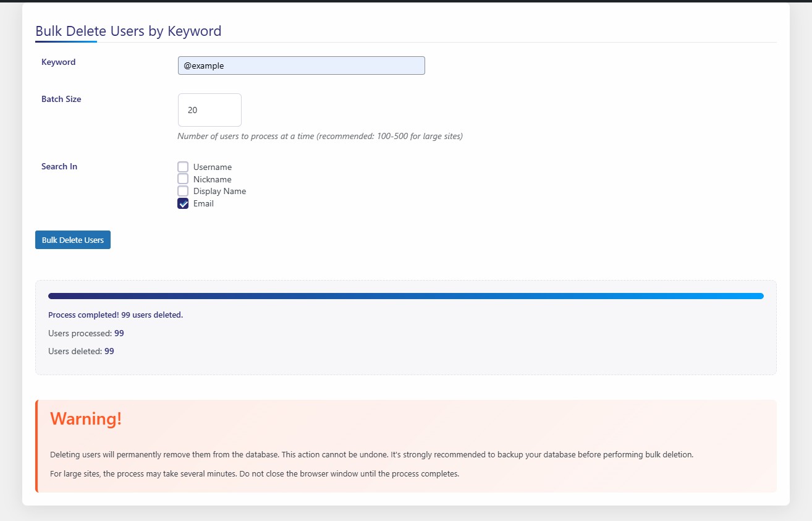Viewport: 812px width, 521px height.
Task: Click the Search In label
Action: (x=59, y=166)
